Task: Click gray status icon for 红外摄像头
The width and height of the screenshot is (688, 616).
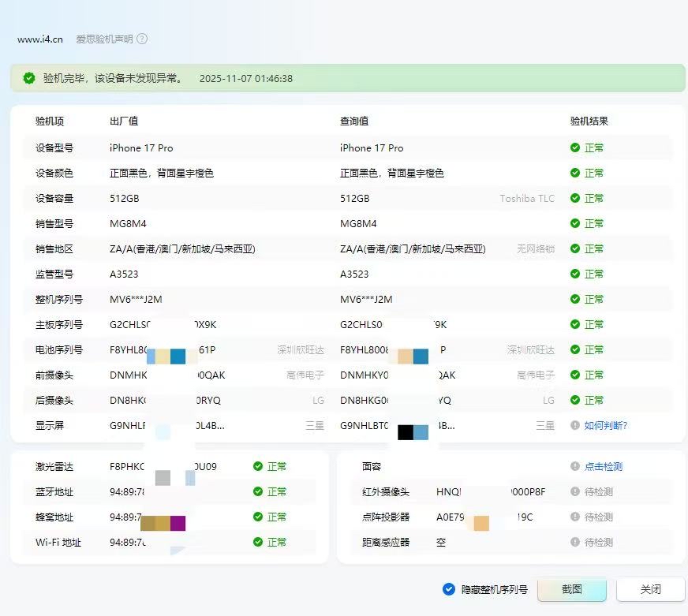Action: (575, 491)
